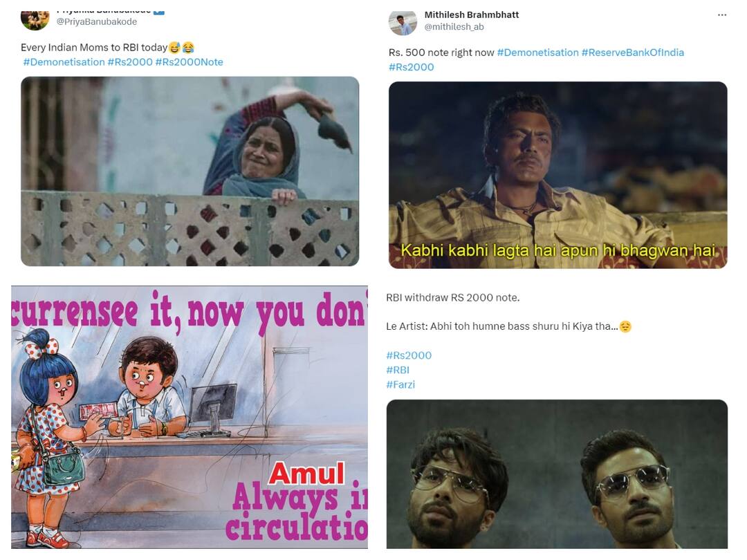Open the 'Kabhi kabhi lagta hai' meme image

point(557,175)
